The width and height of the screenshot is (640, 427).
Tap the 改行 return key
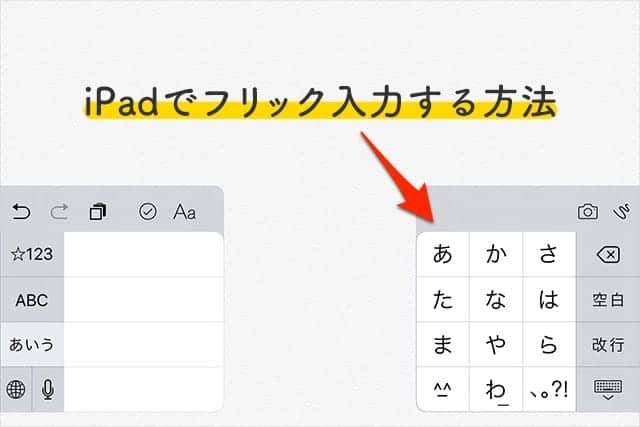click(x=608, y=345)
